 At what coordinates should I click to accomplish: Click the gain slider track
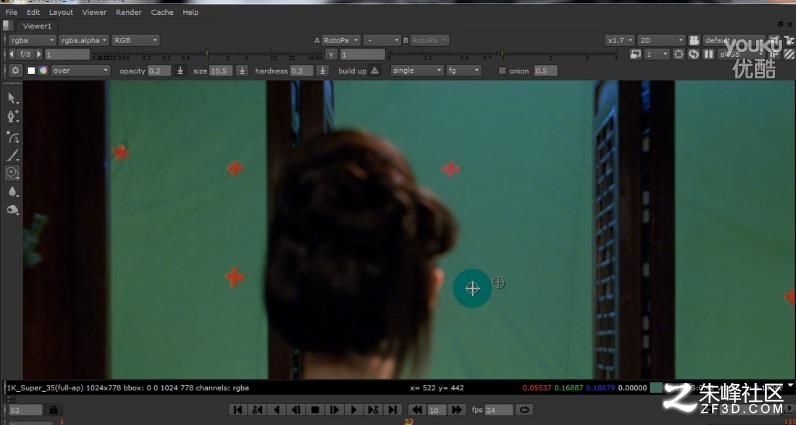tap(207, 54)
